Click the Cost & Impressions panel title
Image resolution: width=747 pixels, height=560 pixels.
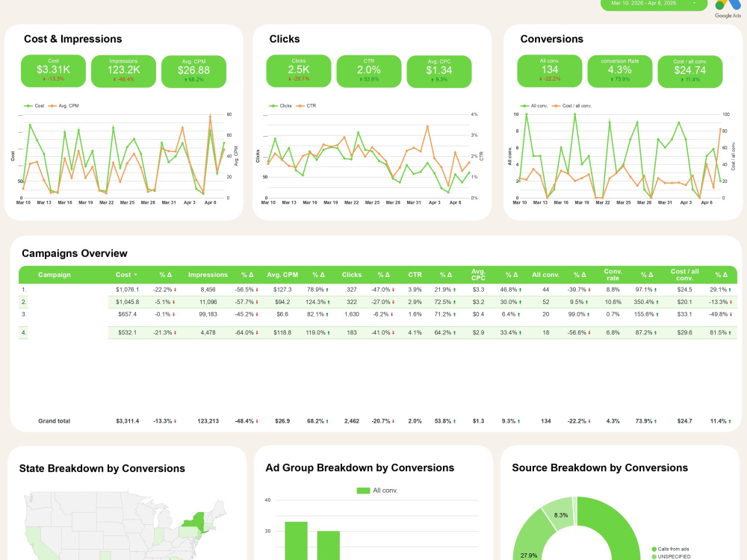tap(73, 39)
